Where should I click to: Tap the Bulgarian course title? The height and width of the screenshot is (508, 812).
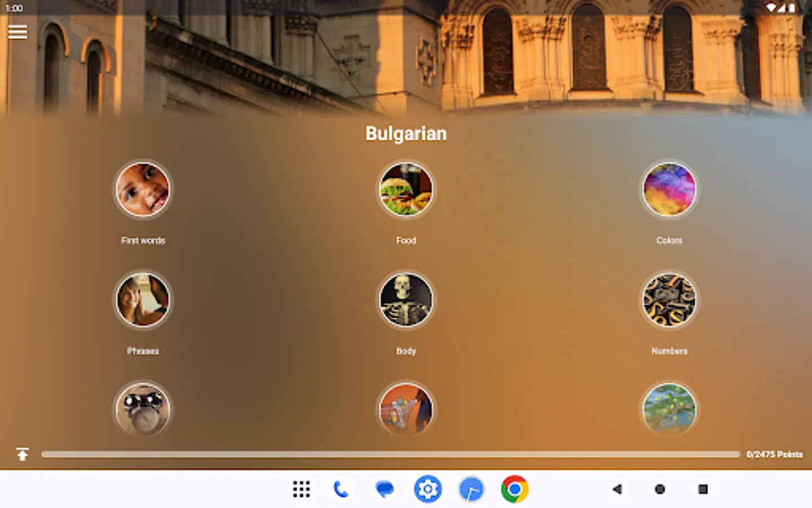(x=406, y=133)
